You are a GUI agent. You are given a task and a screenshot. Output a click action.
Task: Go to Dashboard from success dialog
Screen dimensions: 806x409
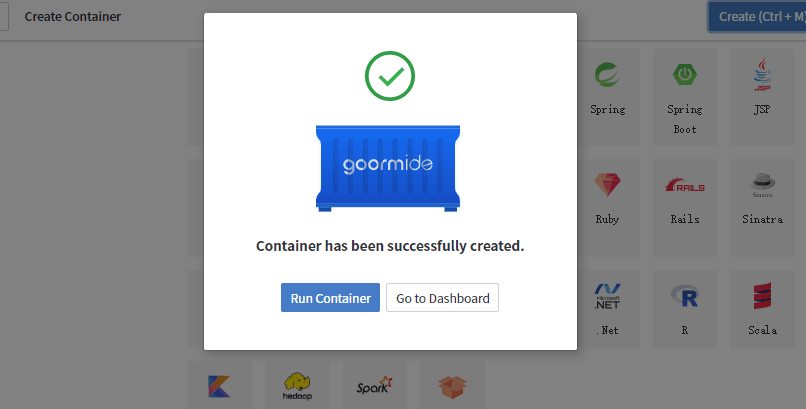point(442,298)
